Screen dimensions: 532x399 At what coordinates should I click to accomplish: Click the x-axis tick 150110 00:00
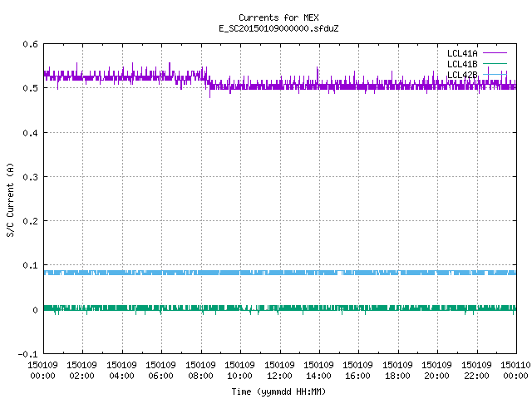515,370
